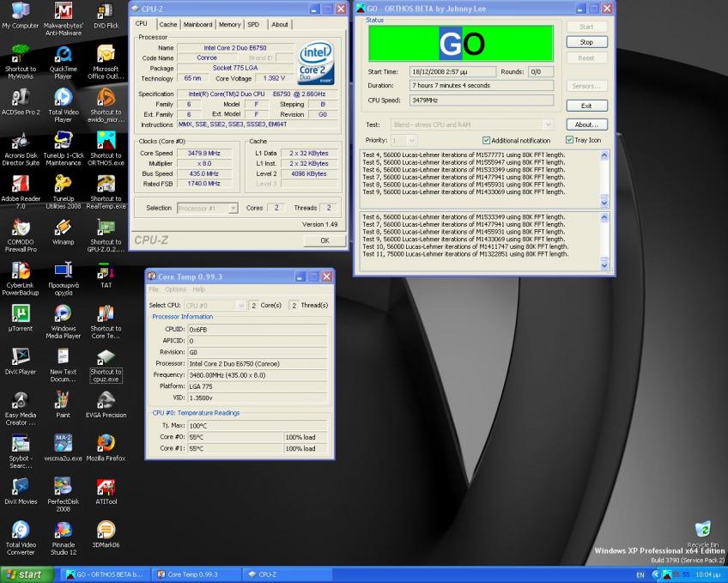728x583 pixels.
Task: Click scroll-down arrow in lower ORTHOS log
Action: click(604, 265)
